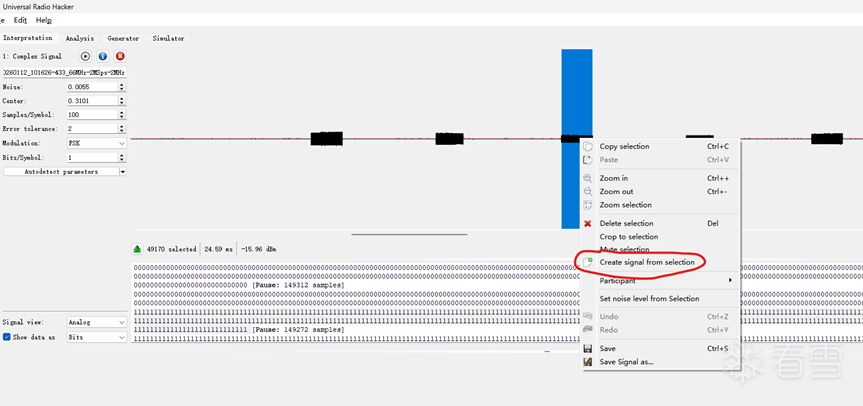The width and height of the screenshot is (863, 406).
Task: Choose Copy selection from context menu
Action: 624,146
